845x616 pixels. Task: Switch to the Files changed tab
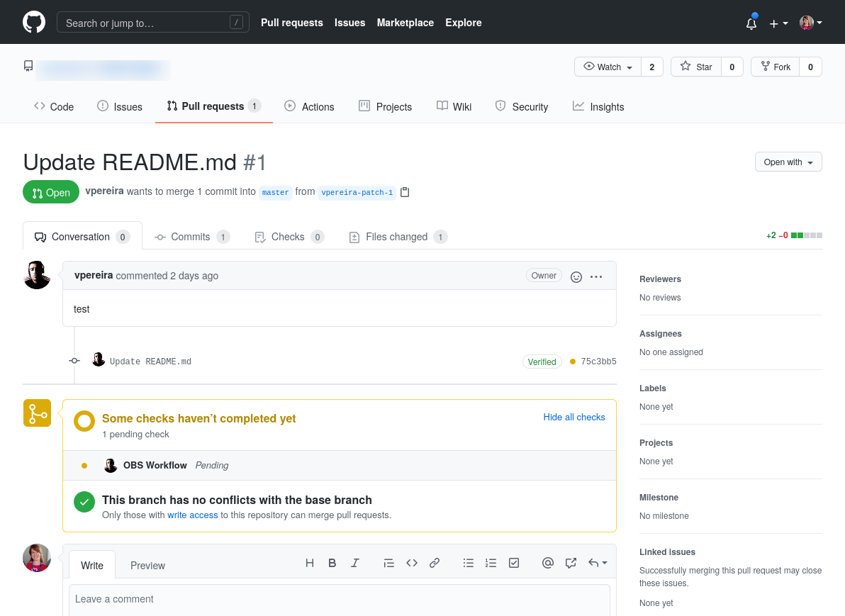[x=398, y=237]
